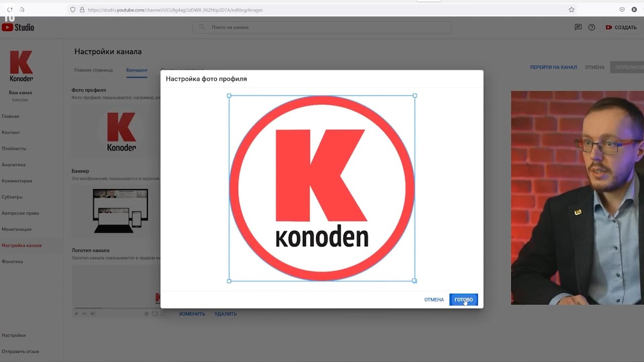This screenshot has width=644, height=362.
Task: Click the Логотип канала section label
Action: (x=91, y=250)
